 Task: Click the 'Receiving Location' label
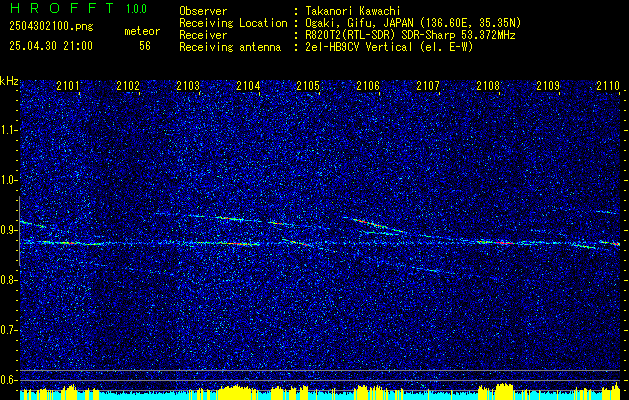click(x=233, y=23)
